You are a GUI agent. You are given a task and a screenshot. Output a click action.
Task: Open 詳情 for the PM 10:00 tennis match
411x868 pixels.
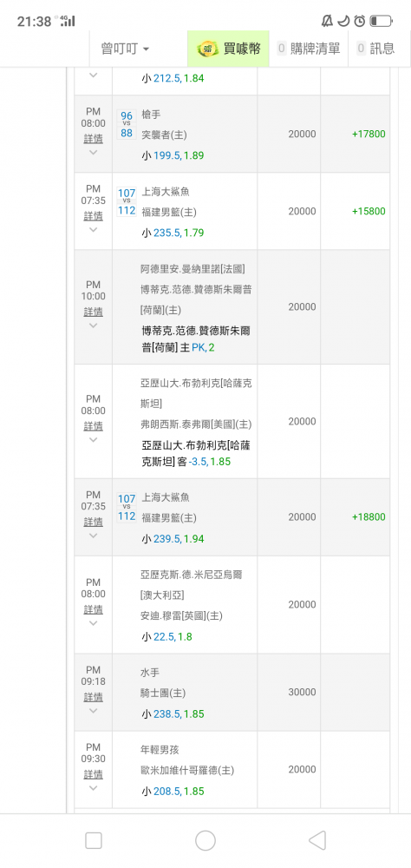tap(94, 312)
